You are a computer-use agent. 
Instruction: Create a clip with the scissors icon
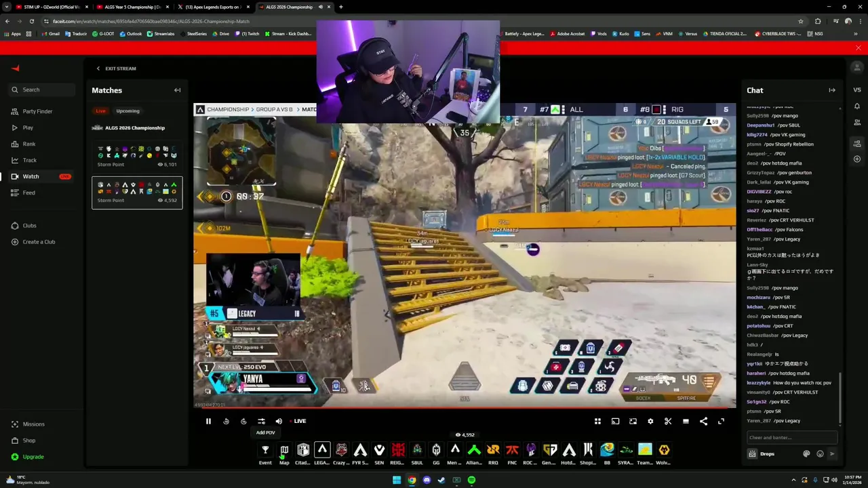pyautogui.click(x=668, y=421)
